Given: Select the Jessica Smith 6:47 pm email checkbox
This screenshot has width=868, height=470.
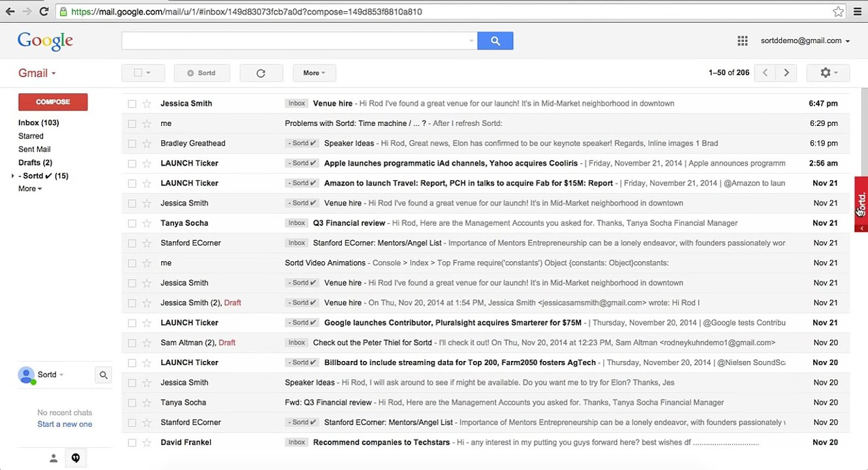Looking at the screenshot, I should coord(132,104).
